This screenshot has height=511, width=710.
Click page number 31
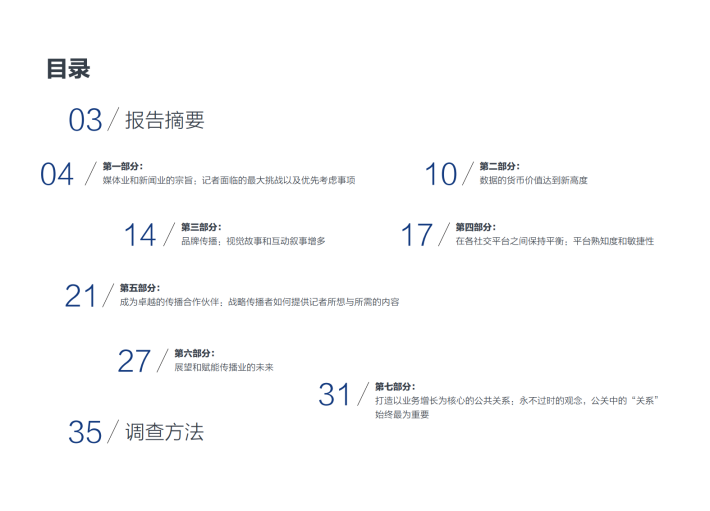point(334,395)
